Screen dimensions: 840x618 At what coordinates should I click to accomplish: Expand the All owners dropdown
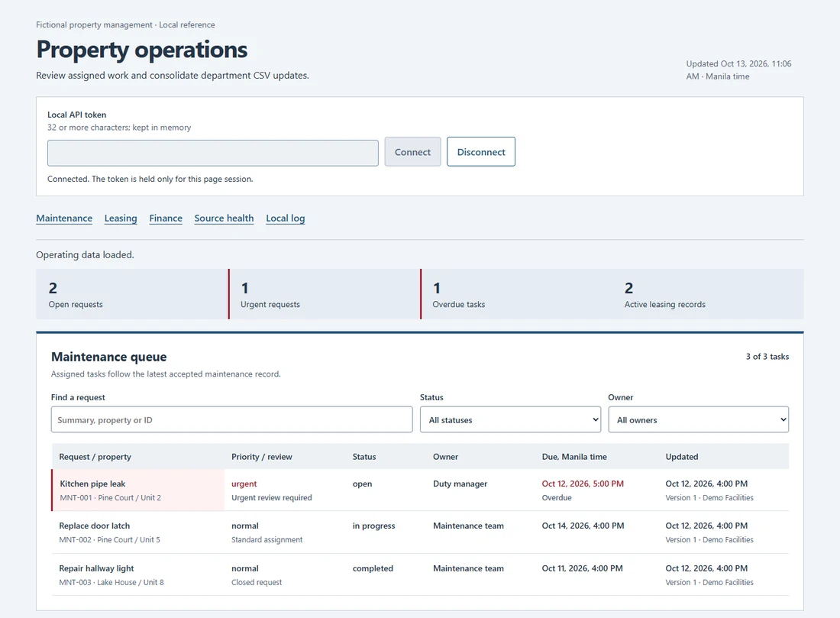click(x=699, y=419)
